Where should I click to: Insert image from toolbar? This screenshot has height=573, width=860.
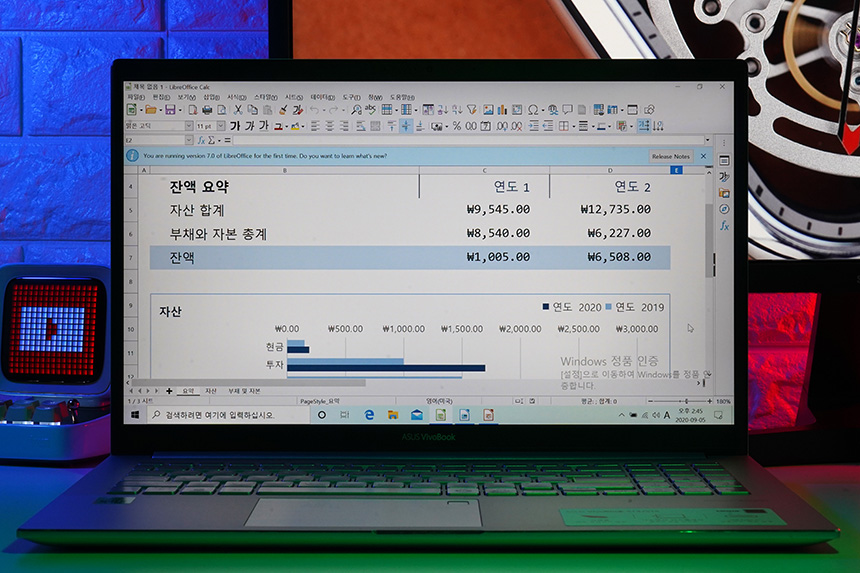[x=488, y=110]
